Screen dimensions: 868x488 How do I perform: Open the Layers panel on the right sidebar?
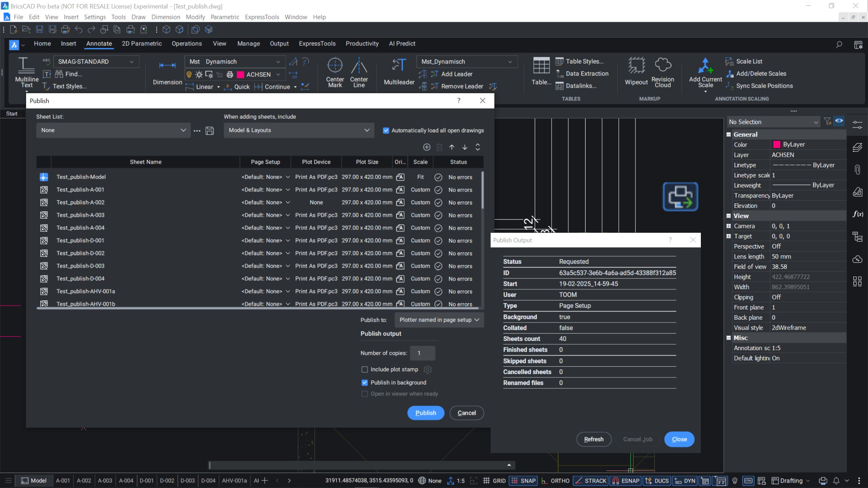pyautogui.click(x=858, y=147)
